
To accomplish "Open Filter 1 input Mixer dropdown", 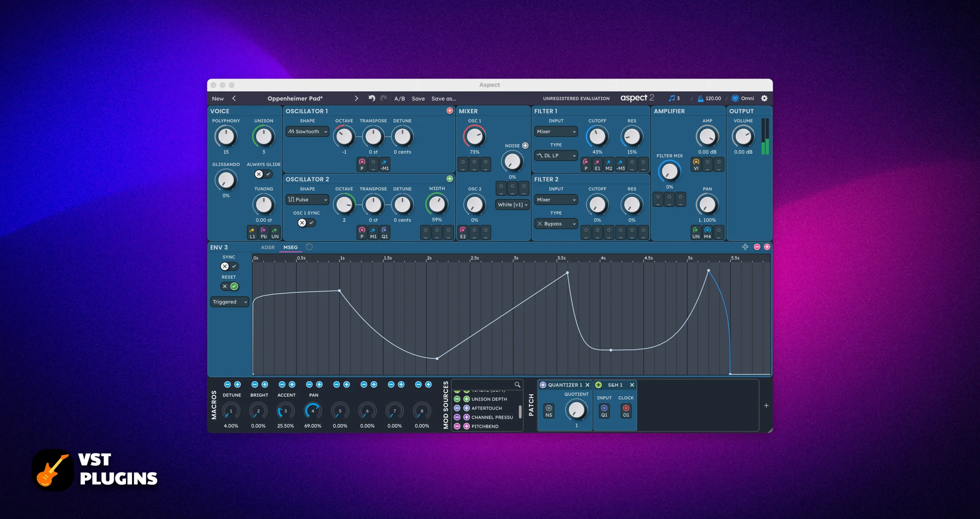I will pyautogui.click(x=556, y=131).
